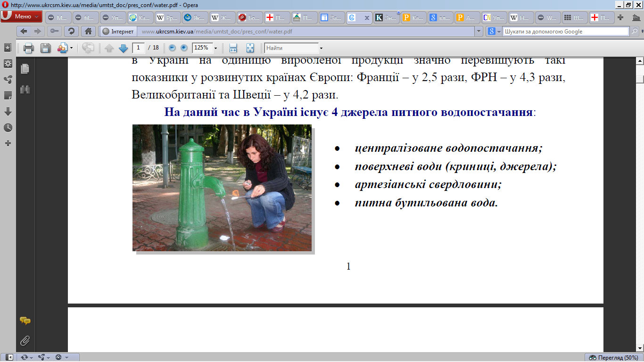
Task: Open the PDF comments panel
Action: [25, 321]
